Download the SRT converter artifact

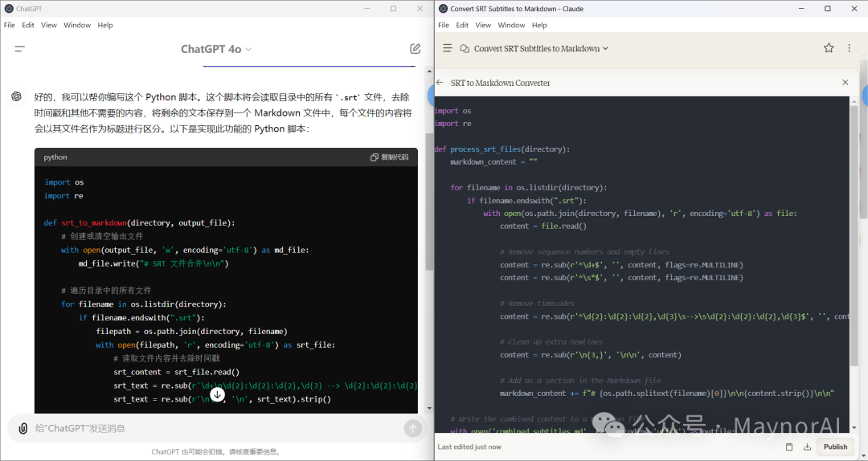pyautogui.click(x=807, y=447)
